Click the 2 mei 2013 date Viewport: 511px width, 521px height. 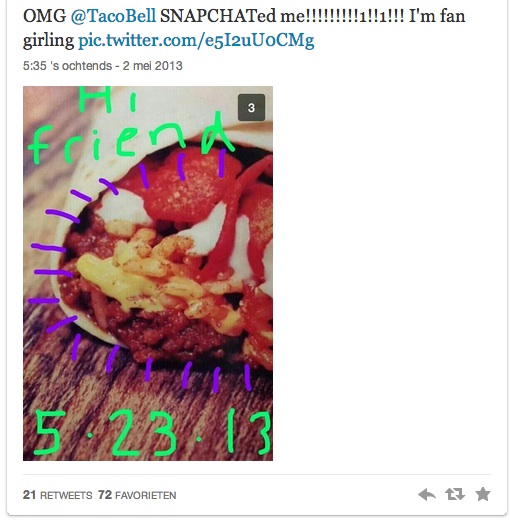click(x=152, y=66)
